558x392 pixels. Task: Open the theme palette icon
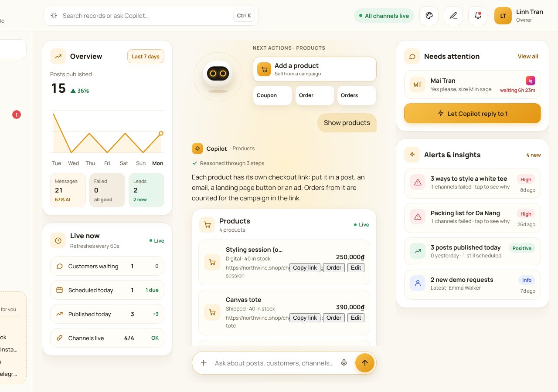429,16
